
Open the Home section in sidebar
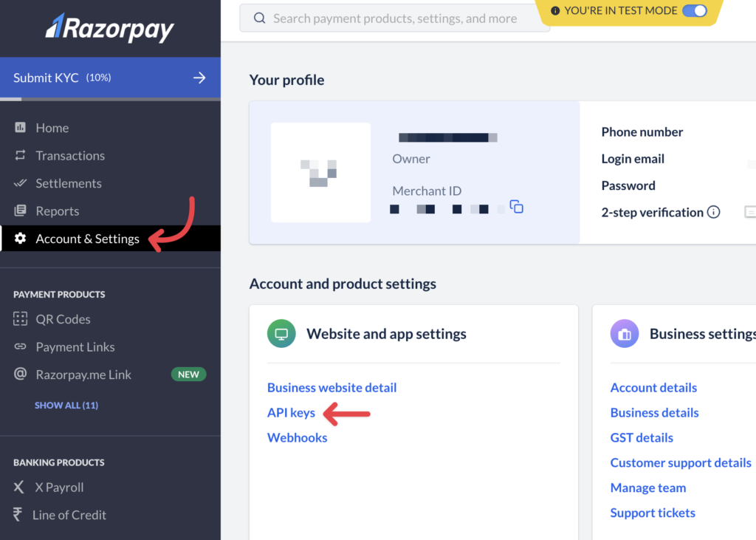point(52,127)
